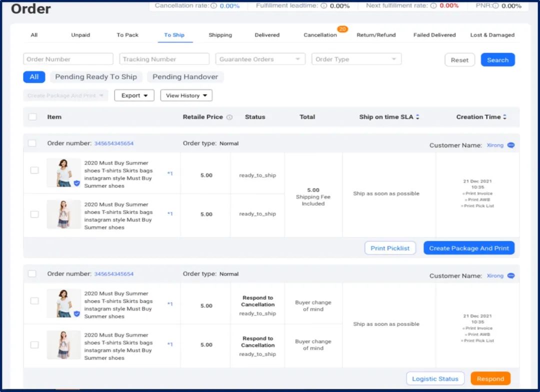Expand the Order Type dropdown
The width and height of the screenshot is (540, 392).
click(356, 59)
